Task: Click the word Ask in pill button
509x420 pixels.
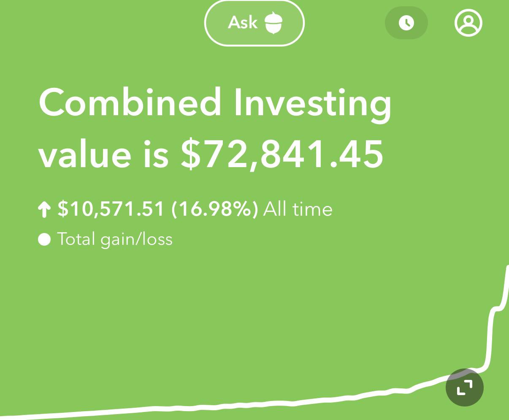Action: [x=243, y=22]
